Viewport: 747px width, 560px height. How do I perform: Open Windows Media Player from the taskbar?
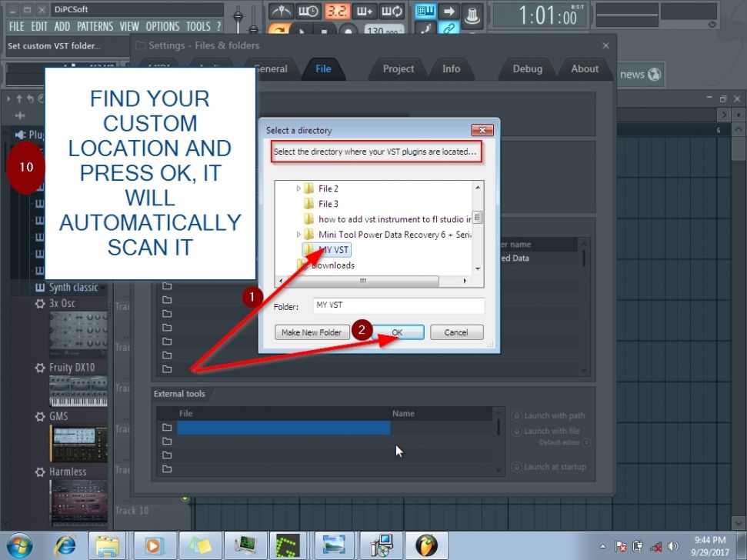tap(153, 545)
